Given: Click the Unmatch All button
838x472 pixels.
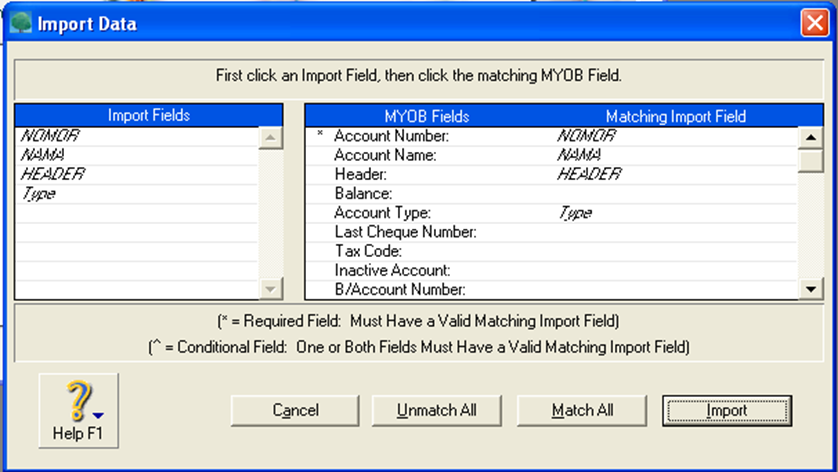Looking at the screenshot, I should click(437, 411).
